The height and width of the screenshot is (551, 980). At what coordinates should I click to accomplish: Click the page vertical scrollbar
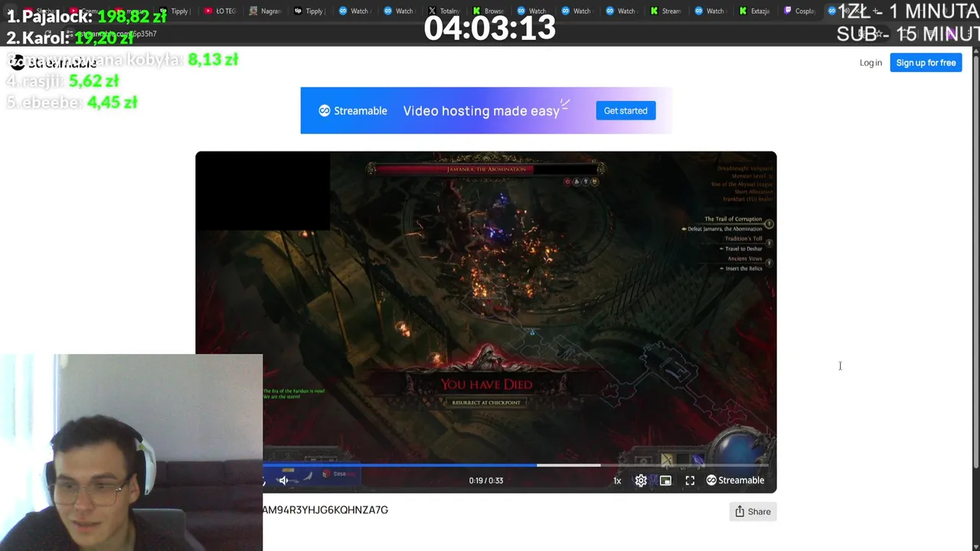[975, 260]
